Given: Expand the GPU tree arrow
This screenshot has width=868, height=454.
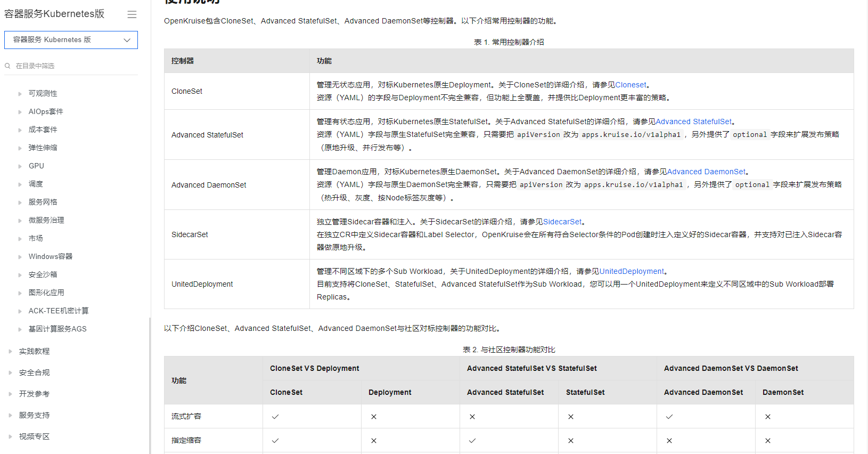Looking at the screenshot, I should [x=20, y=166].
